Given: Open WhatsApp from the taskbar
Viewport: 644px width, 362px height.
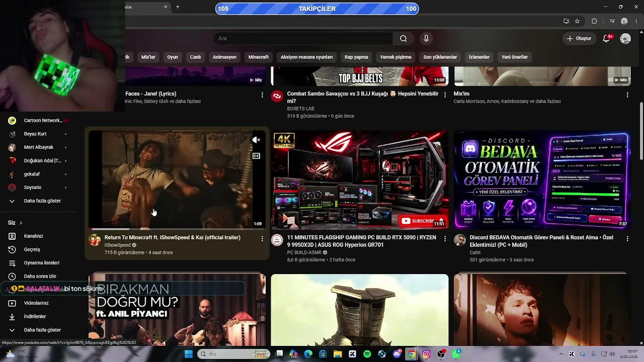Looking at the screenshot, I should 456,354.
